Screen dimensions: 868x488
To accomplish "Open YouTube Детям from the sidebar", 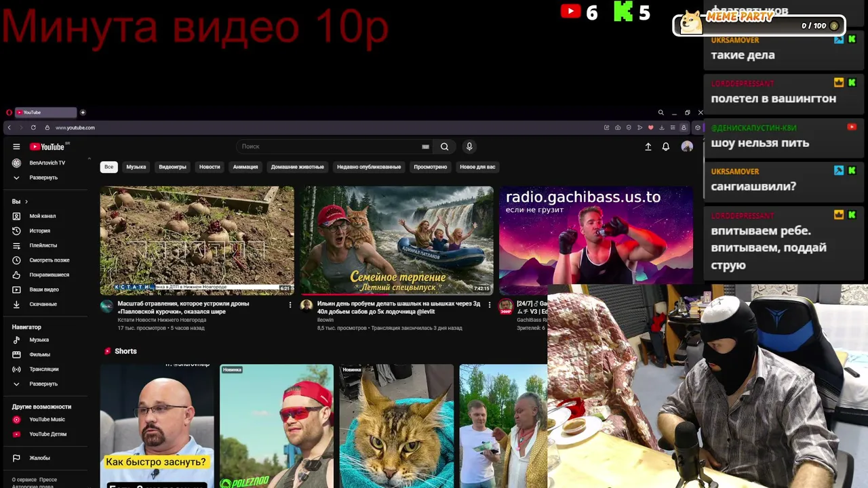I will pos(49,434).
